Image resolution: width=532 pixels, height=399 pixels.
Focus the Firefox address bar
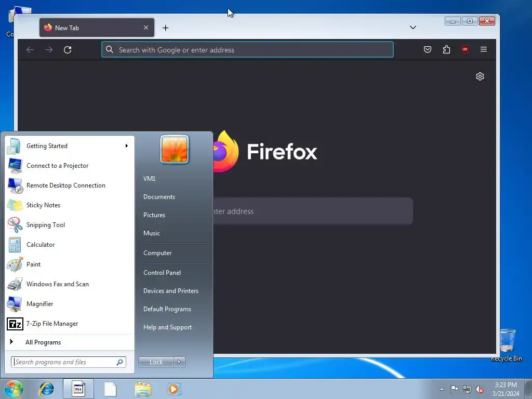(248, 50)
